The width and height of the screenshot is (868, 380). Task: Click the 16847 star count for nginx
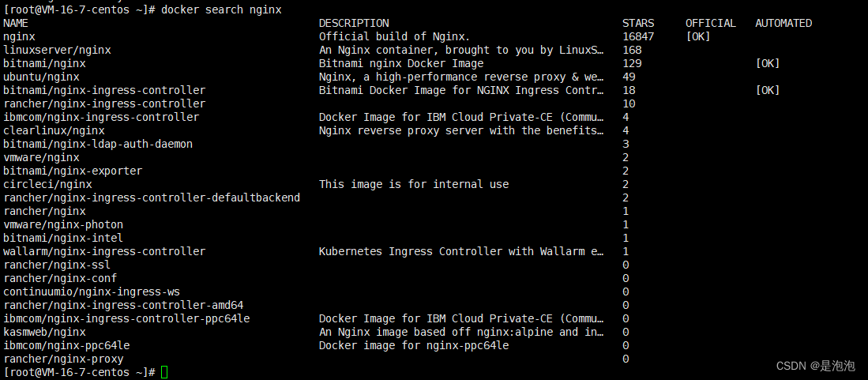click(x=638, y=37)
